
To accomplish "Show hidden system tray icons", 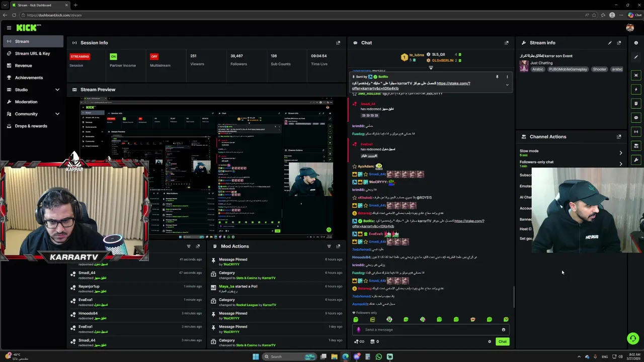I will [579, 357].
